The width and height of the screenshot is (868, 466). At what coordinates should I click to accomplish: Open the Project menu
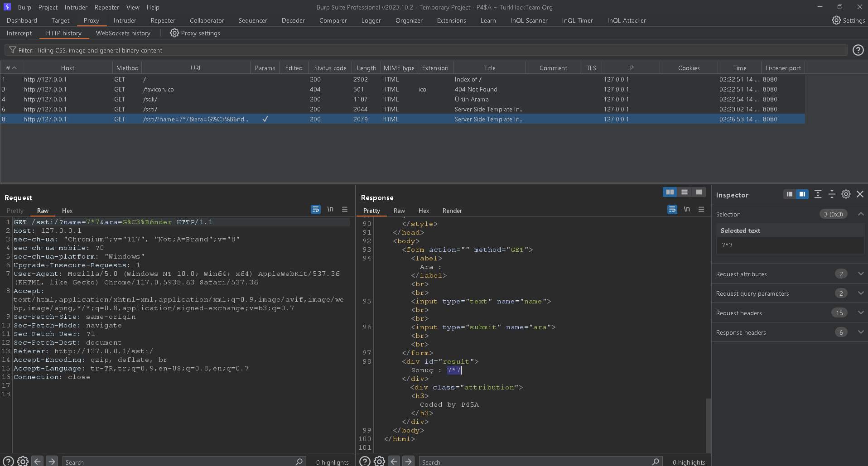(48, 7)
